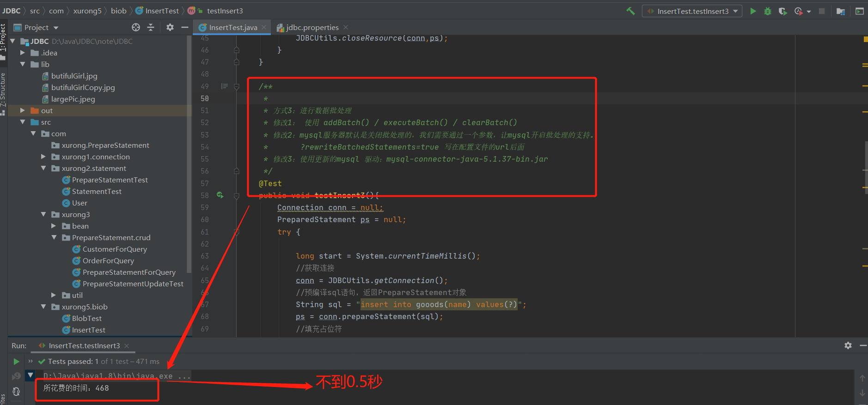The width and height of the screenshot is (868, 405).
Task: Expand the bean package
Action: [x=54, y=226]
